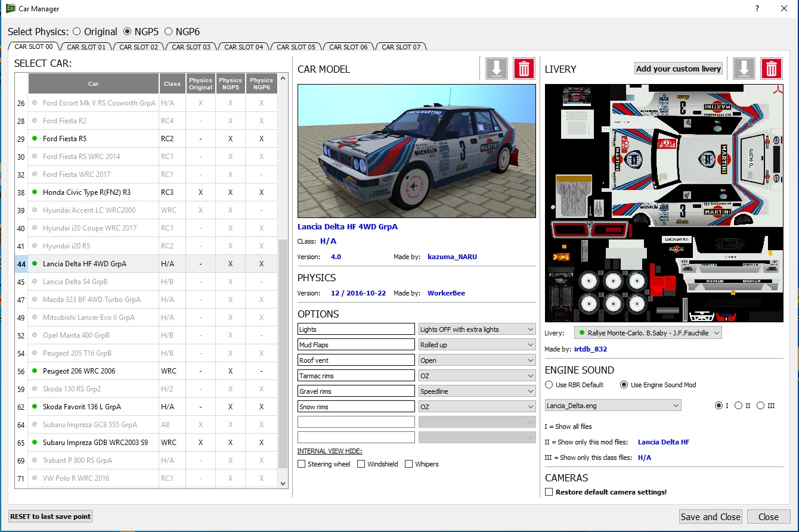Click disabled icon beside Lancia Delta S4 GrpB

click(x=35, y=282)
